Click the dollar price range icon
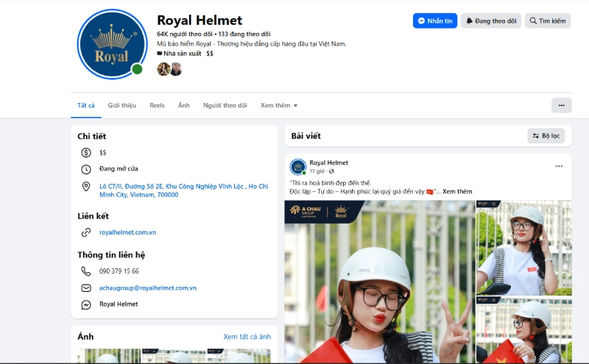589x364 pixels. pyautogui.click(x=86, y=153)
